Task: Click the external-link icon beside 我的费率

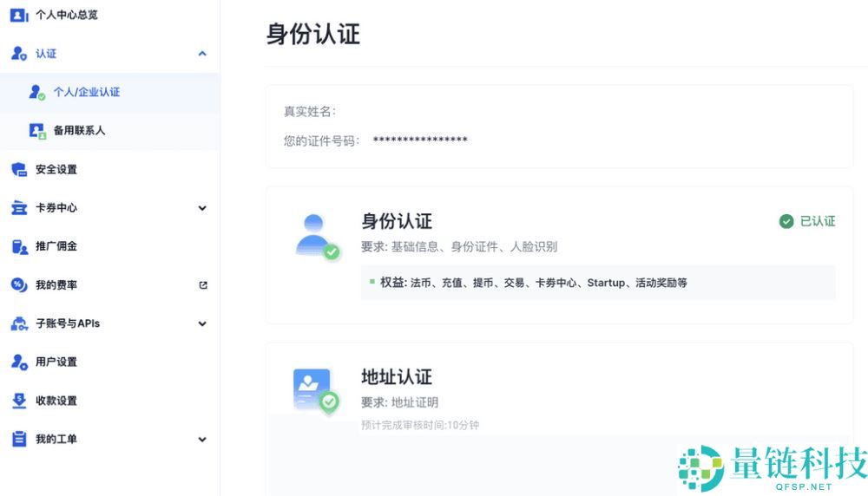Action: click(202, 284)
